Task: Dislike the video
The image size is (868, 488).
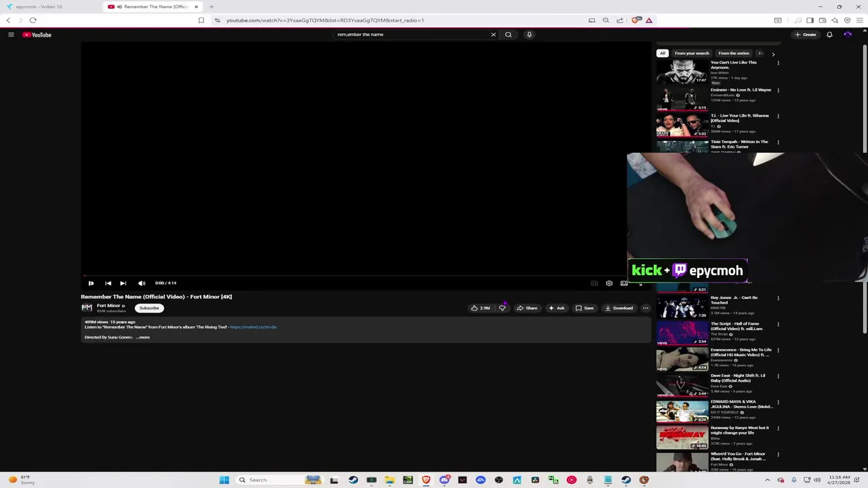Action: 502,308
